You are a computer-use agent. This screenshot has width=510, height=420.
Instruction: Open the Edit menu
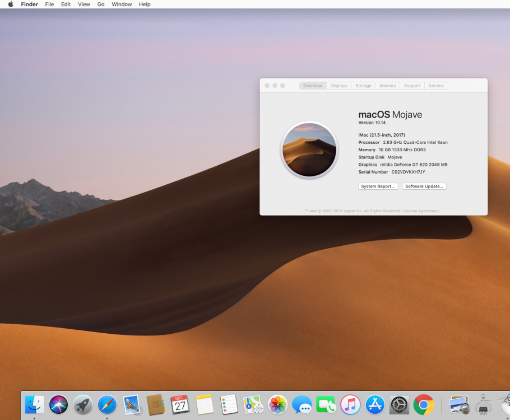tap(66, 4)
